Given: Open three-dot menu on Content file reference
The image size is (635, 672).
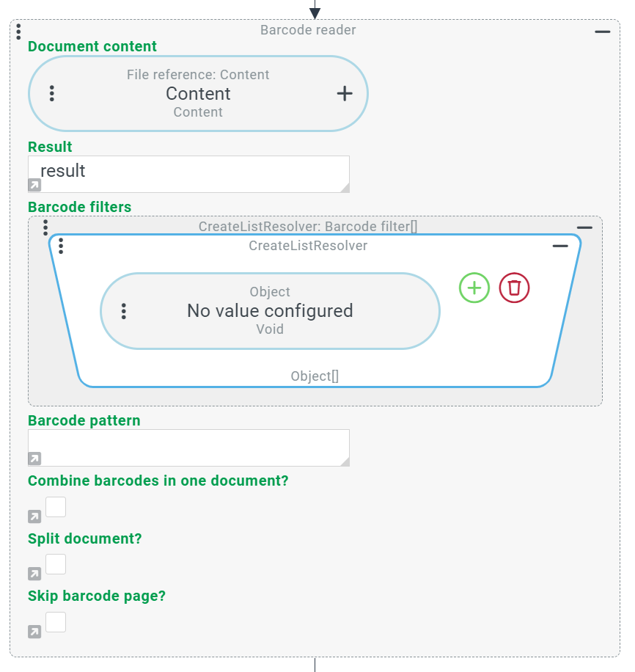Looking at the screenshot, I should pyautogui.click(x=52, y=93).
